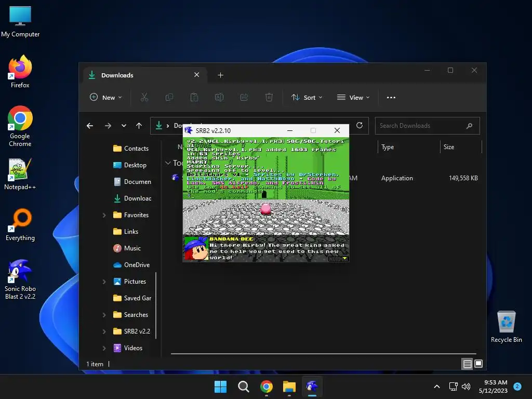Viewport: 532px width, 399px height.
Task: Open network status in system tray
Action: coord(453,387)
